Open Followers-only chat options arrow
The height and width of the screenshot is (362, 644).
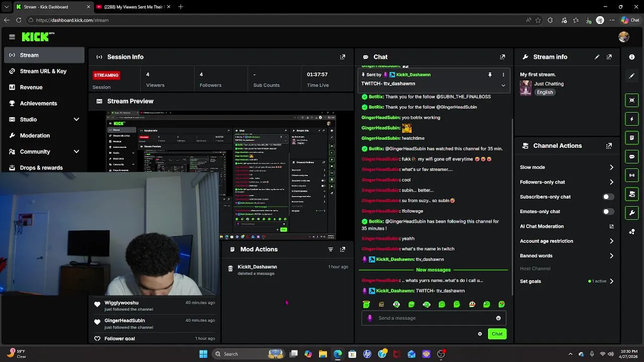tap(611, 182)
